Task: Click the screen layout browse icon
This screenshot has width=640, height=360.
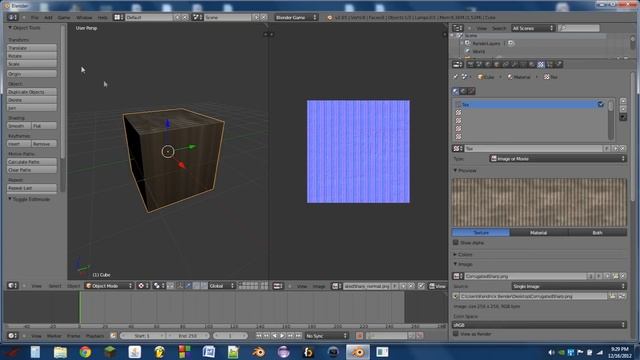Action: 119,18
